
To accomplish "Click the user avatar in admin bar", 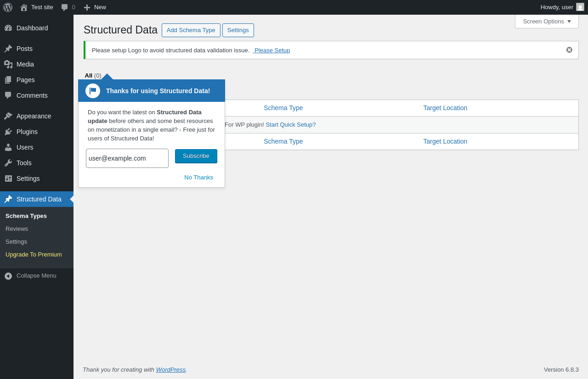I will click(580, 7).
